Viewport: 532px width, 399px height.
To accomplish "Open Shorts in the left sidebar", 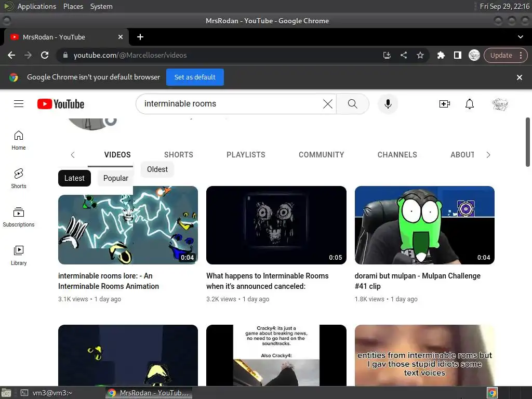I will point(19,179).
